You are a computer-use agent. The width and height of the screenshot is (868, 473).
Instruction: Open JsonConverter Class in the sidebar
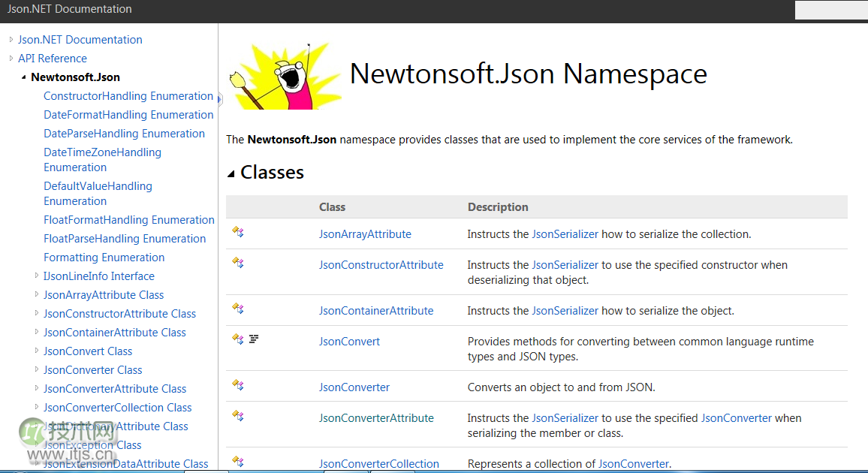93,371
